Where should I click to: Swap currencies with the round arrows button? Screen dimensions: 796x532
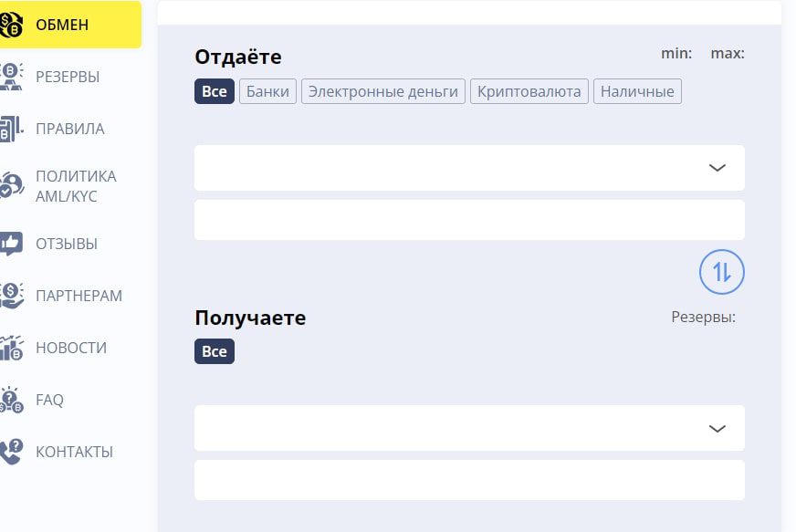tap(721, 272)
